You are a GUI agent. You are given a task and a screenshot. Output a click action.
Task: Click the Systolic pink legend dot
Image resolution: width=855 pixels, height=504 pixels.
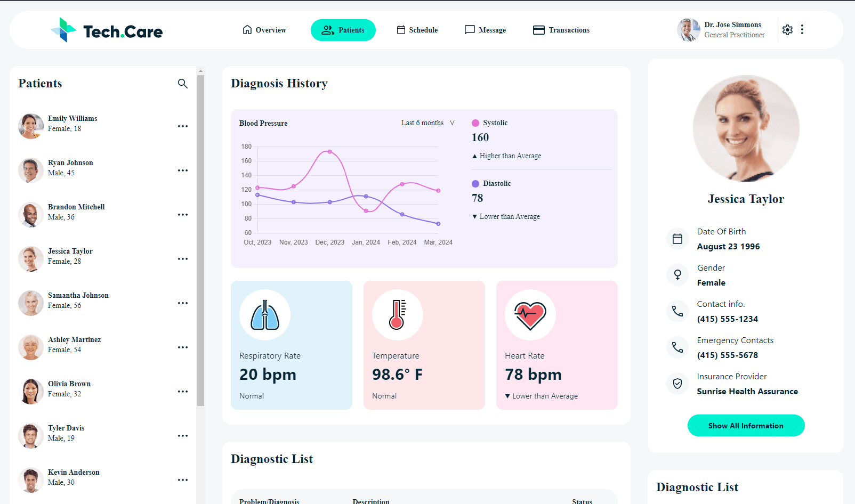click(x=475, y=123)
